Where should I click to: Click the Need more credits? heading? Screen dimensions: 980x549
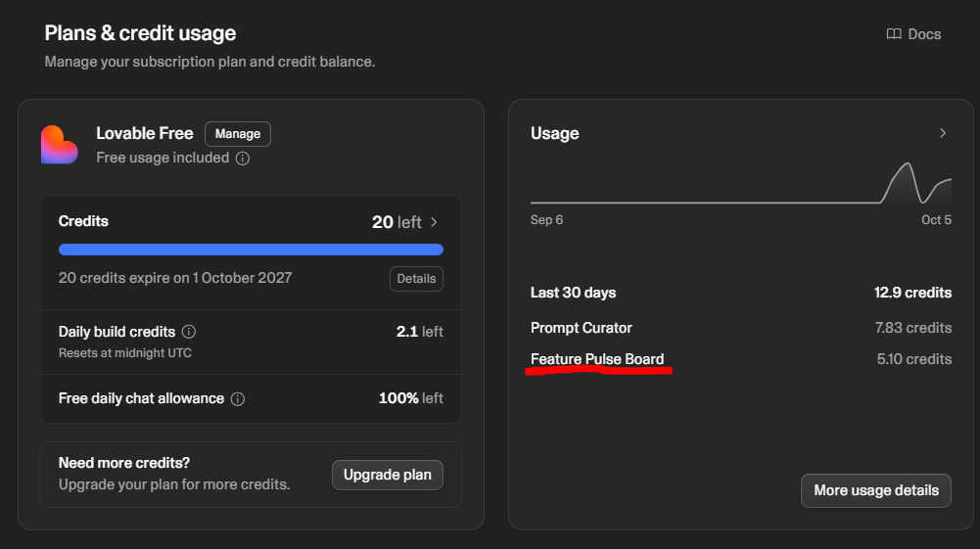[123, 463]
